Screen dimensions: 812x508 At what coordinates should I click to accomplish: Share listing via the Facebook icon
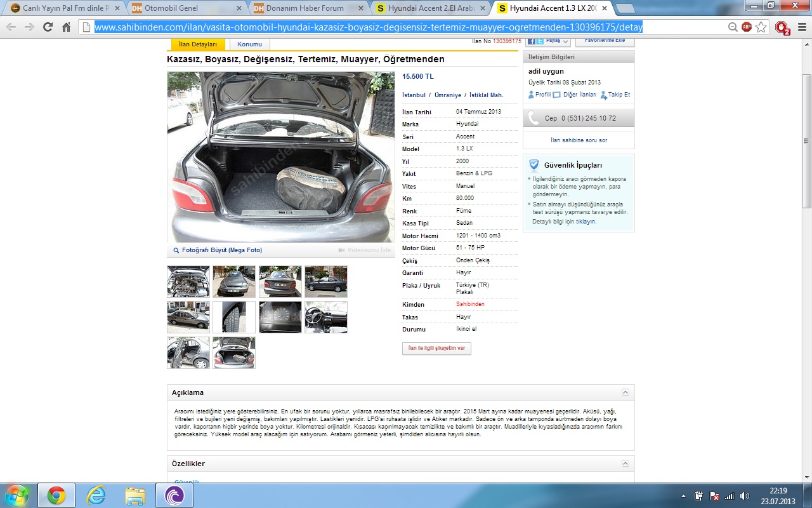531,41
